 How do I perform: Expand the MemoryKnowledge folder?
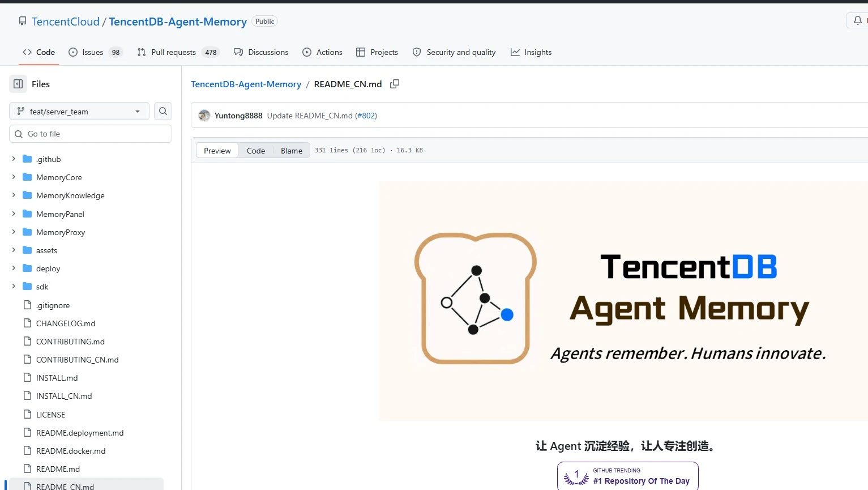(14, 195)
